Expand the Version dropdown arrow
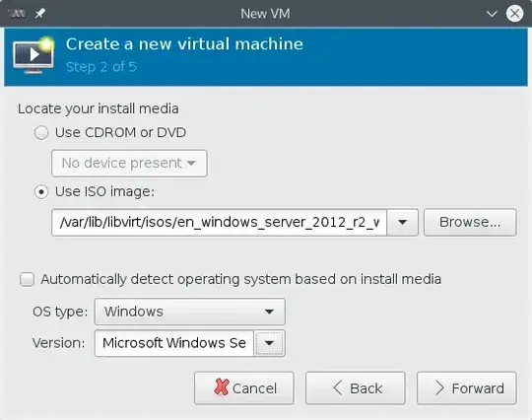 [x=269, y=343]
